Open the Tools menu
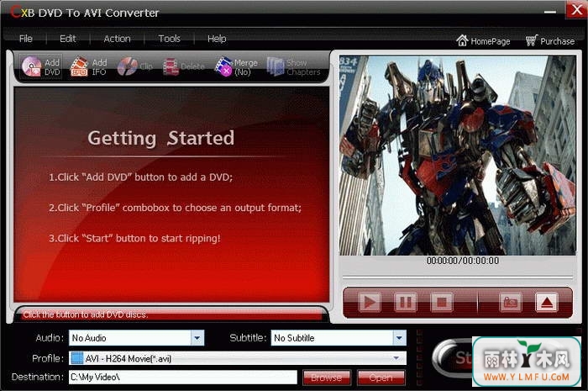 (169, 39)
